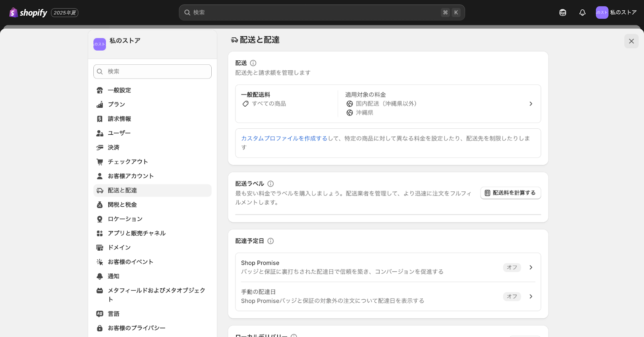This screenshot has width=644, height=337.
Task: Open the Sidekick assistant icon
Action: pyautogui.click(x=563, y=12)
